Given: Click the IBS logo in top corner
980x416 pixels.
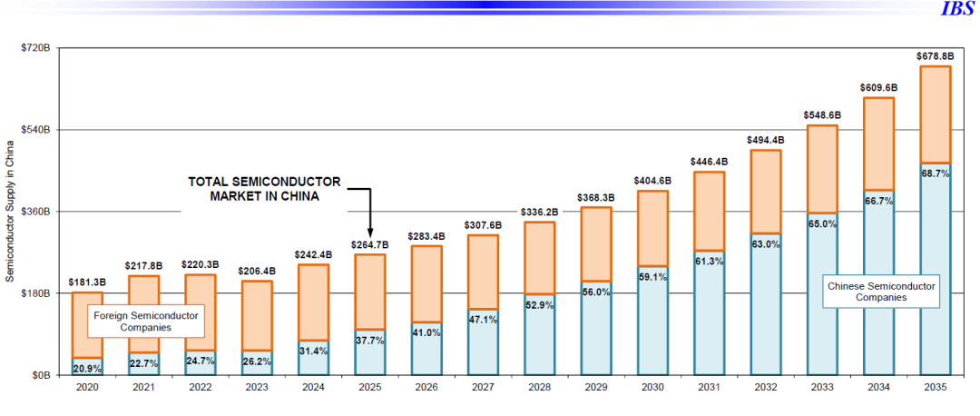Looking at the screenshot, I should click(x=958, y=9).
